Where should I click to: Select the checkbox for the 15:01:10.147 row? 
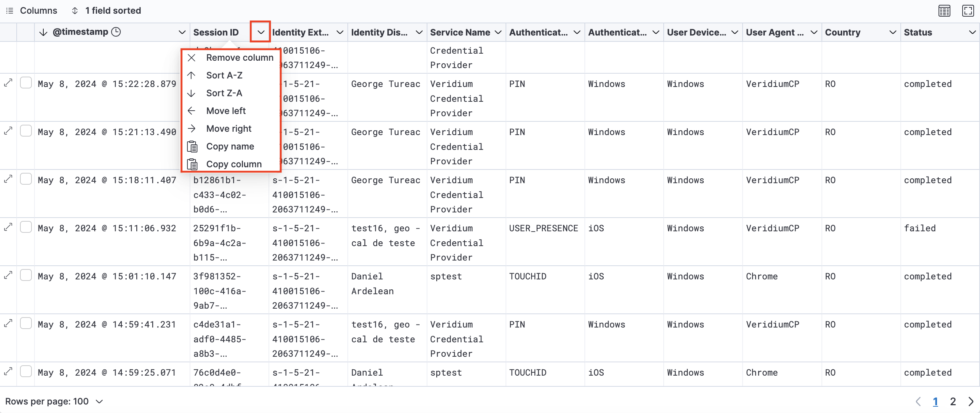point(26,275)
